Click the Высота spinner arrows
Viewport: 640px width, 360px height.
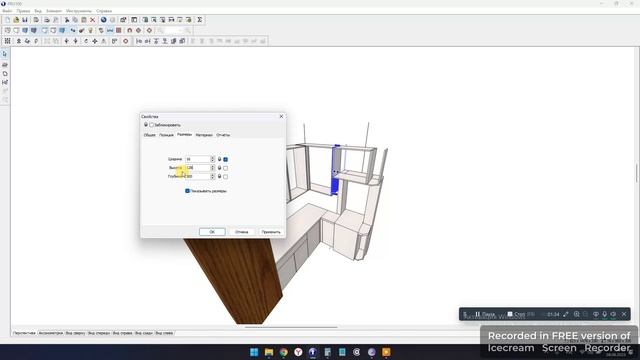(x=212, y=168)
